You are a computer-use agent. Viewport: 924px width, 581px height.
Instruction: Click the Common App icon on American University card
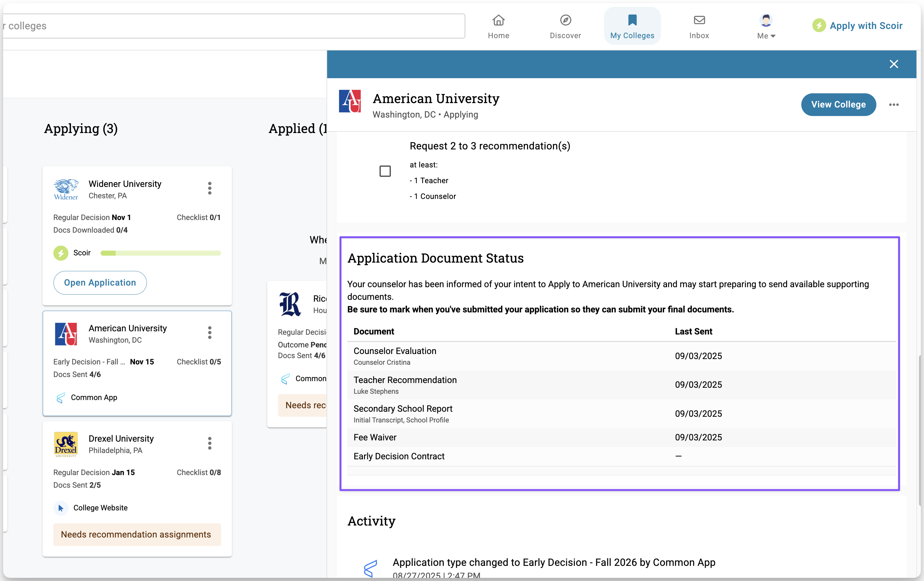(60, 398)
